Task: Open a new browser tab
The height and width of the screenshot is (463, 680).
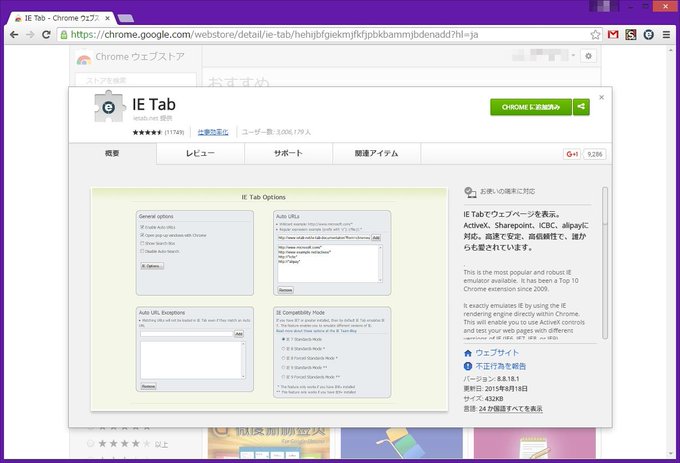Action: (x=126, y=18)
